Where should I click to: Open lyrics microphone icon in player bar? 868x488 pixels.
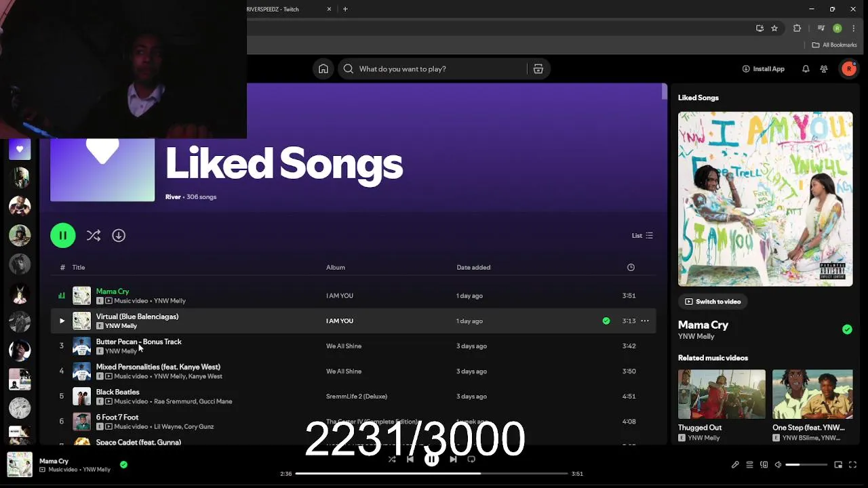735,464
